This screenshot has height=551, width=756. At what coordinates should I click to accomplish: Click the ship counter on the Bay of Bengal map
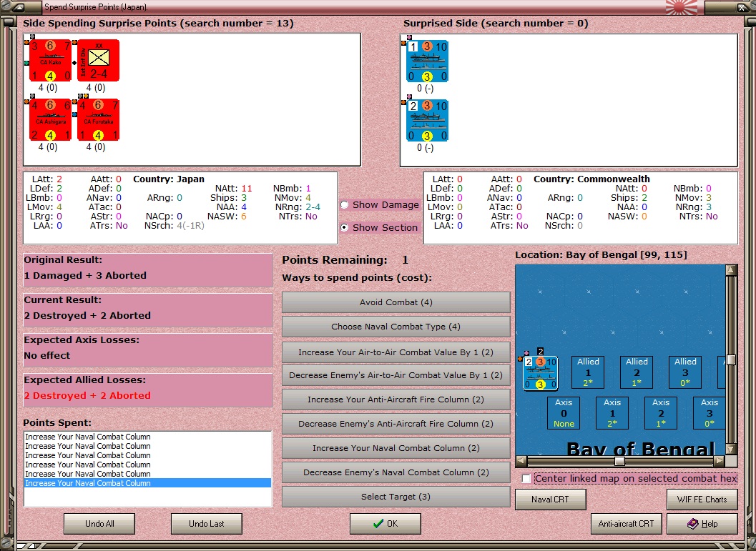[x=541, y=373]
